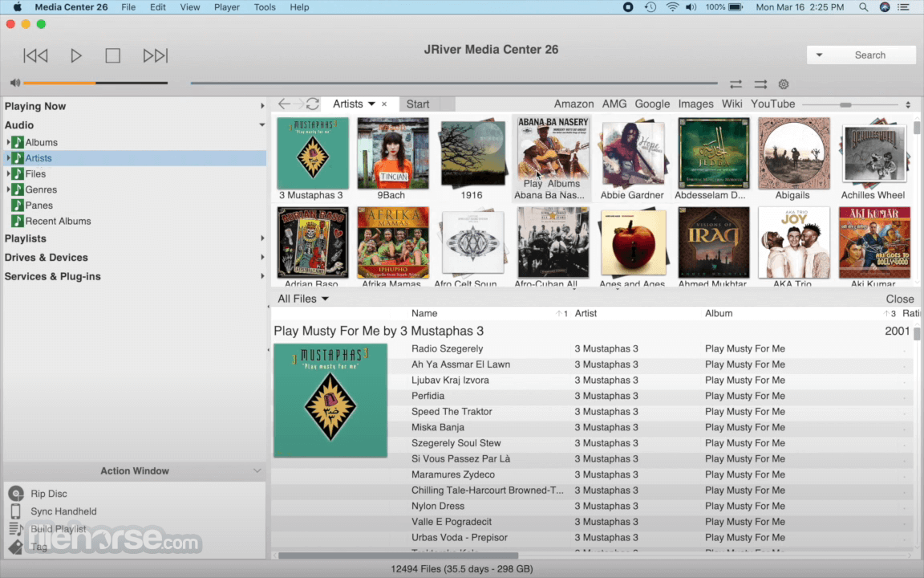Open the All Files dropdown

click(x=303, y=299)
